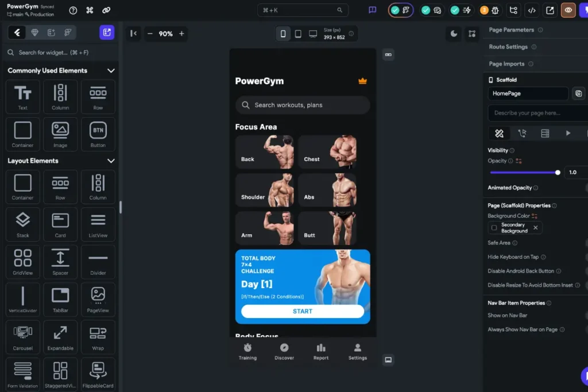The image size is (588, 392).
Task: Click the opacity value field 1.0
Action: coord(575,172)
